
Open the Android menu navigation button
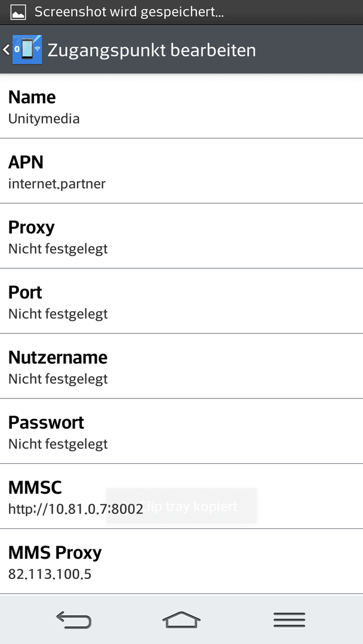[290, 620]
